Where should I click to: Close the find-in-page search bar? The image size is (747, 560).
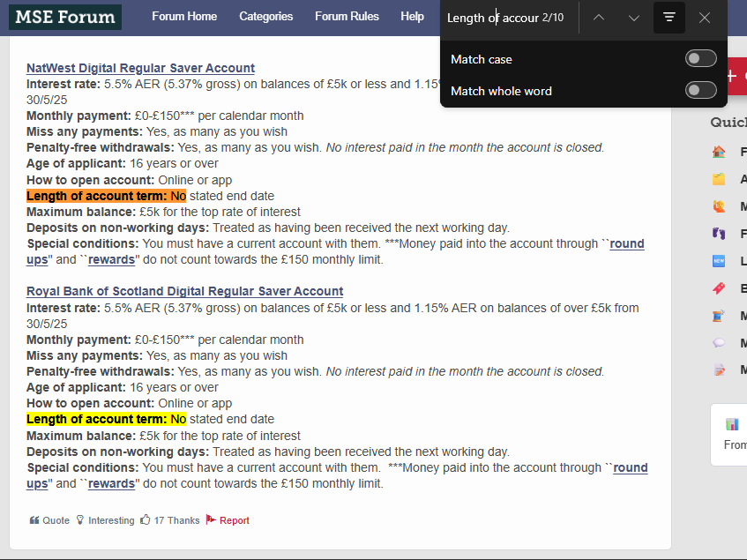coord(705,18)
